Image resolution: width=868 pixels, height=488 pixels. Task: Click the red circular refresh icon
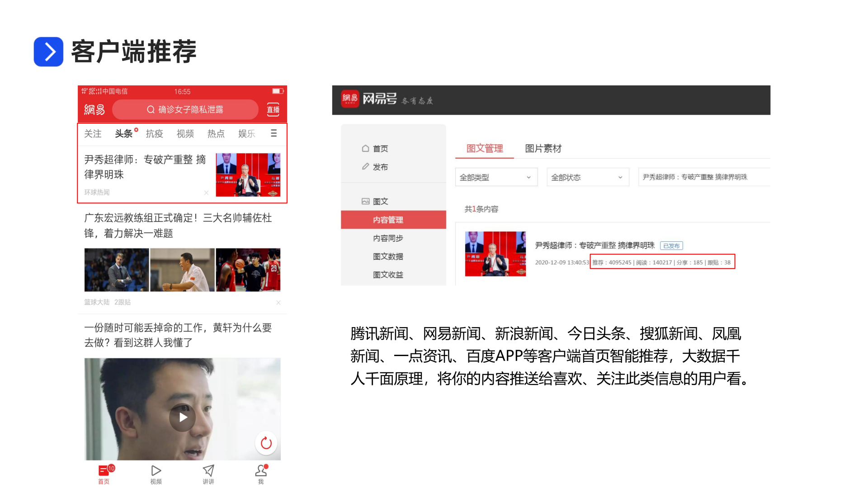tap(266, 443)
